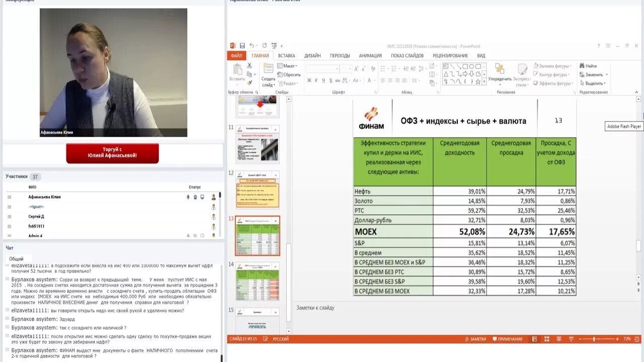This screenshot has height=362, width=644.
Task: Toggle ЗАМЕТКИ notes pane in status bar
Action: [x=475, y=339]
